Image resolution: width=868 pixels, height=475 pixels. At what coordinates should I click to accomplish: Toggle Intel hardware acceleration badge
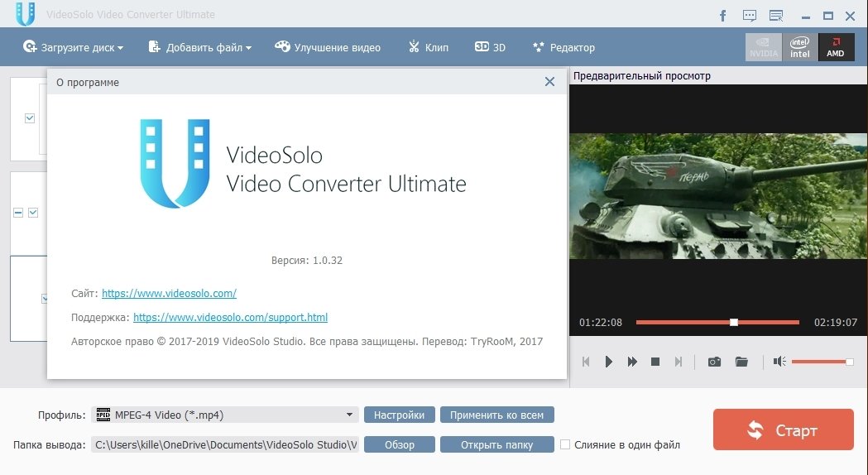coord(799,47)
